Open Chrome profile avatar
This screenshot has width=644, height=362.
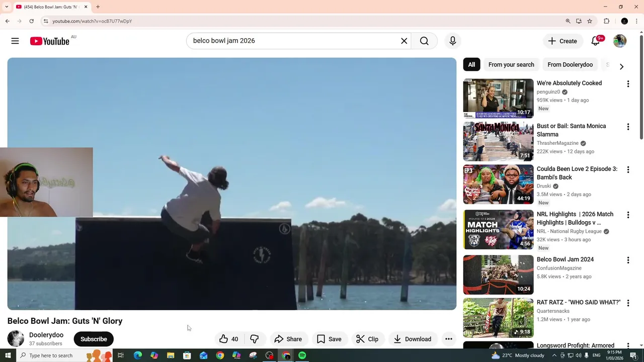coord(624,21)
